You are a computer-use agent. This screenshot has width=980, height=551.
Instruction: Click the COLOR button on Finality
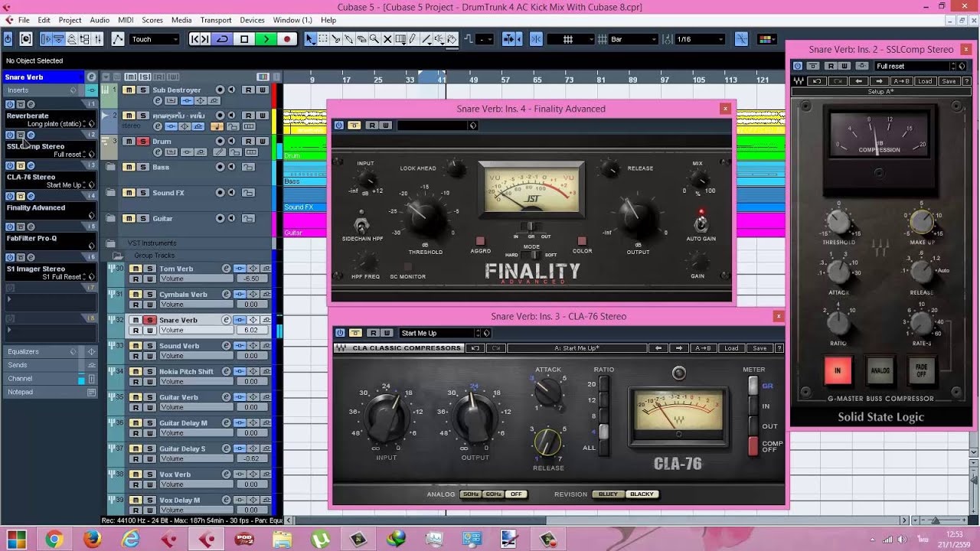(582, 241)
